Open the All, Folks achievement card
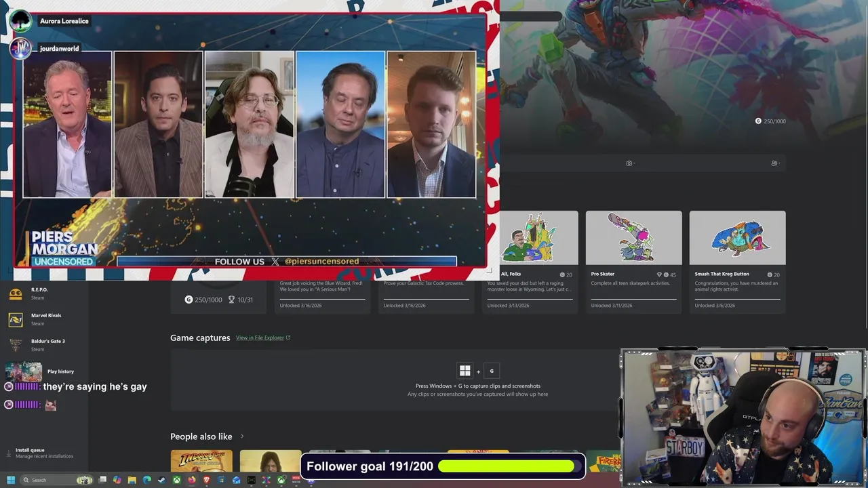 [x=530, y=262]
